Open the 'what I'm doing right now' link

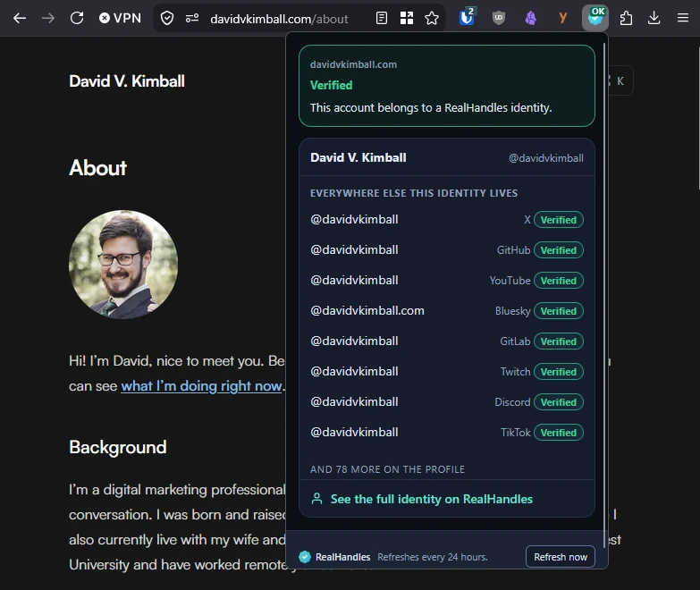[x=201, y=386]
